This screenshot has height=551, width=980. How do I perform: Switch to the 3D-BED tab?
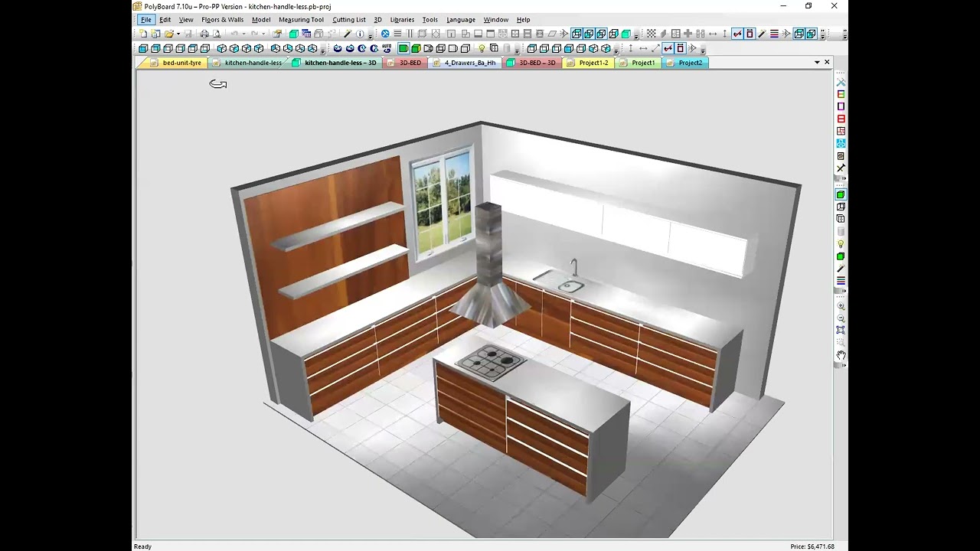(x=403, y=63)
